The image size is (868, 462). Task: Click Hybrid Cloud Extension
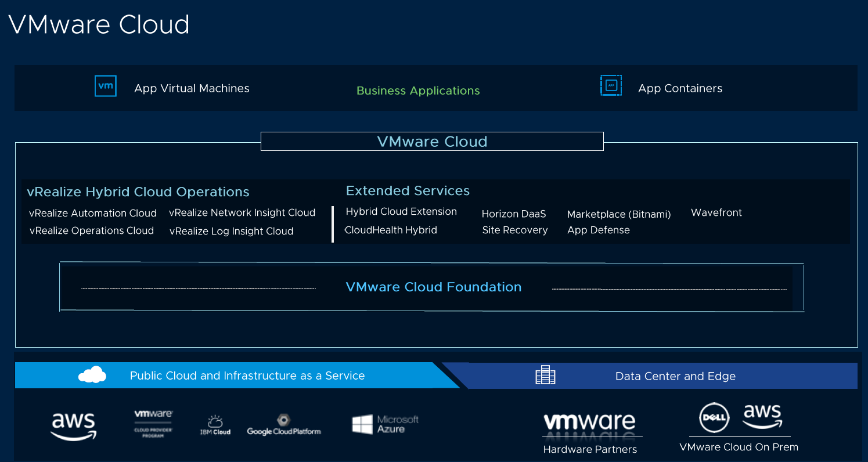pyautogui.click(x=401, y=212)
